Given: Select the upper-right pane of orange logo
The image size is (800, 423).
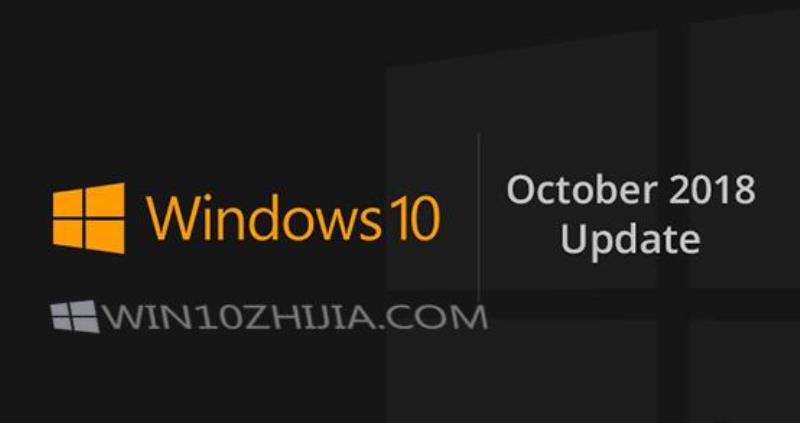Looking at the screenshot, I should pos(105,200).
